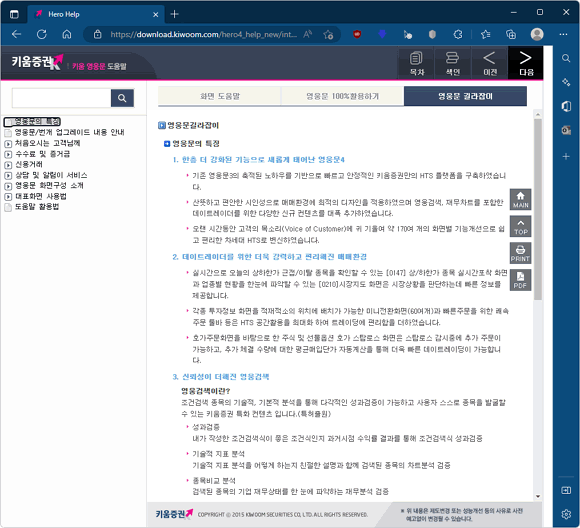
Task: Select the 영웅문 길라잡이 tab
Action: (465, 96)
